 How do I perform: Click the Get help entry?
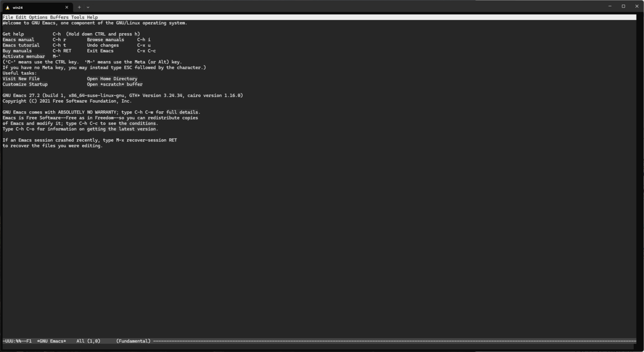(13, 34)
